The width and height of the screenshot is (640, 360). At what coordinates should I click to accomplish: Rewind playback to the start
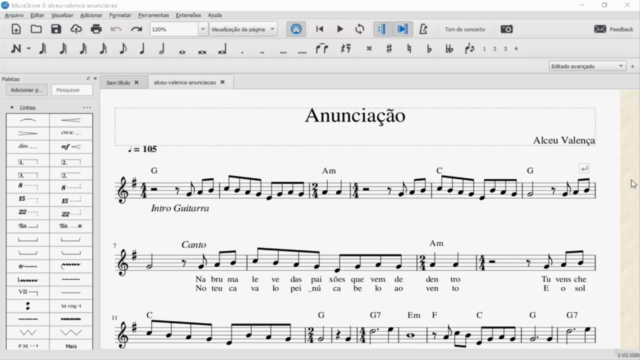point(320,29)
